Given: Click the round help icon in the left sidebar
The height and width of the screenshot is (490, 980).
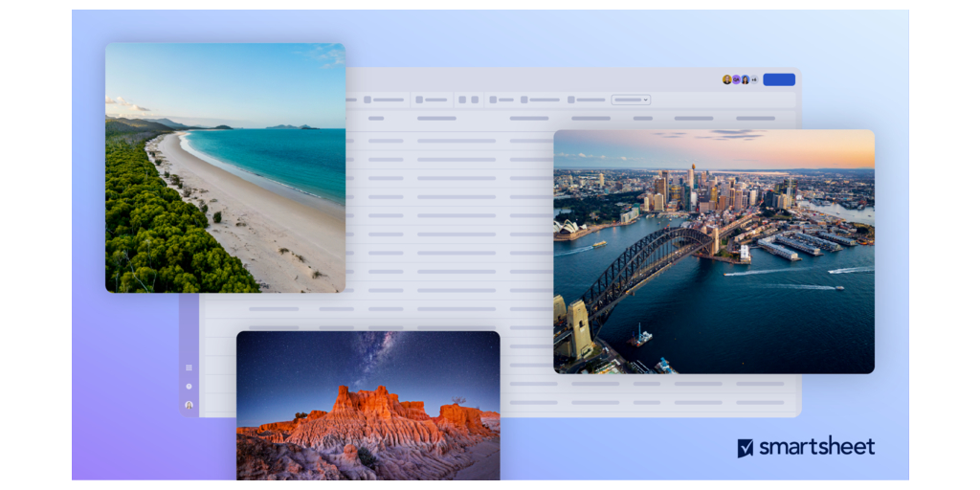Looking at the screenshot, I should [x=189, y=387].
